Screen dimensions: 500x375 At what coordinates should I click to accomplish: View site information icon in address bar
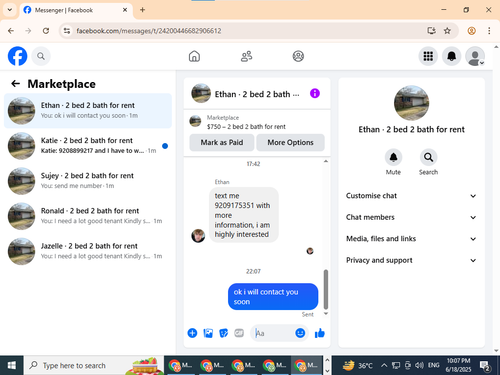coord(67,31)
